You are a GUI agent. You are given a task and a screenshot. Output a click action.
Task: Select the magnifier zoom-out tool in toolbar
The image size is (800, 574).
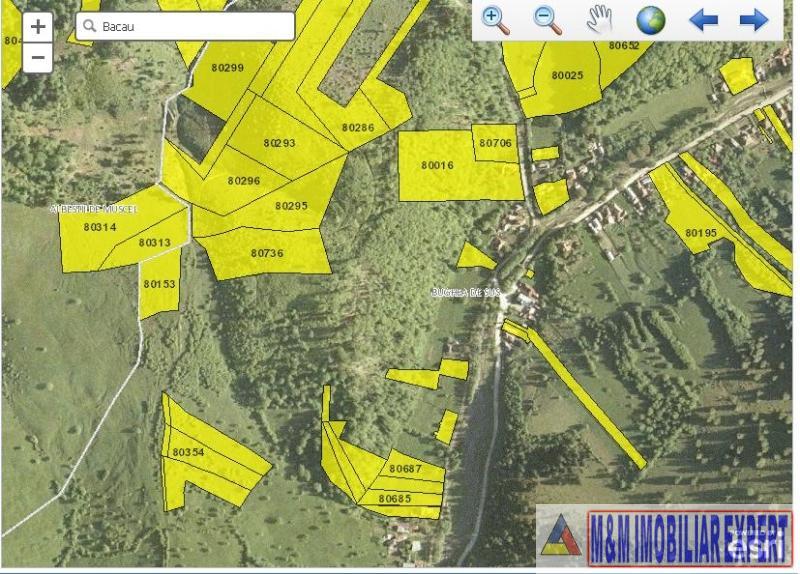547,19
